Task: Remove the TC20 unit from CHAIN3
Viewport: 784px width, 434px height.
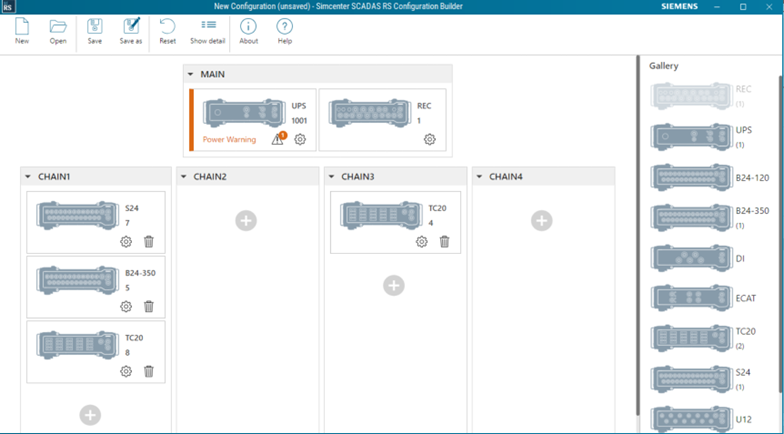Action: (x=444, y=242)
